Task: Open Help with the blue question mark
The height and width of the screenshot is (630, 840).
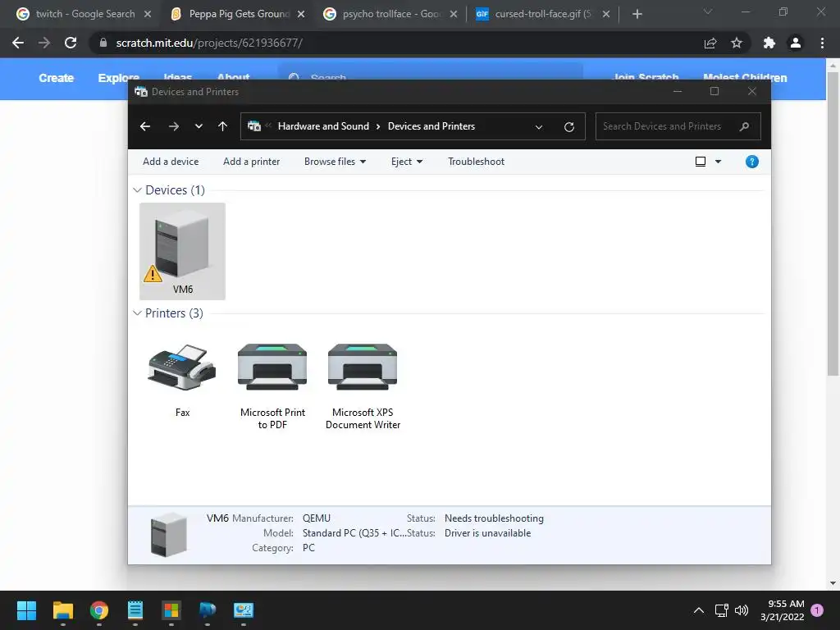Action: [x=751, y=162]
